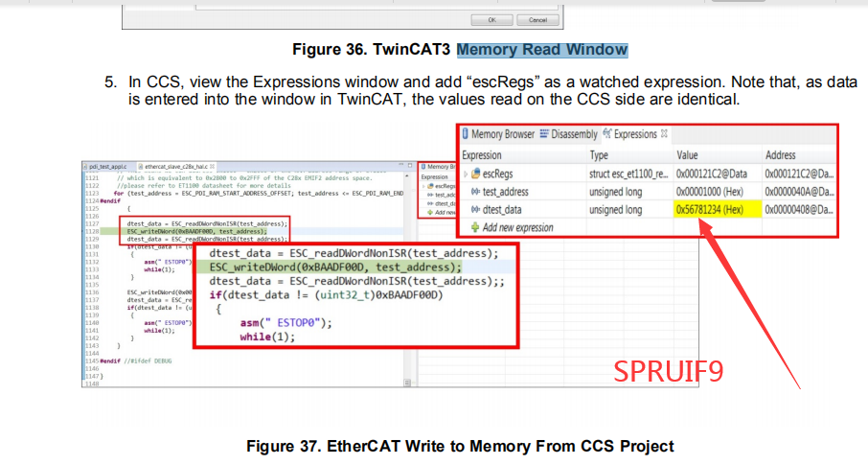Click the editor vertical scrollbar up arrow
Screen dimensions: 868x465
point(407,175)
